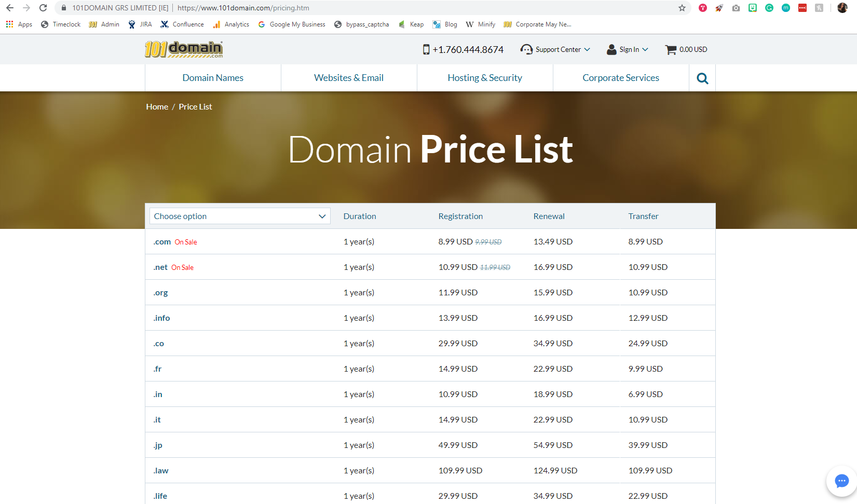Reload the page with refresh icon

click(43, 8)
